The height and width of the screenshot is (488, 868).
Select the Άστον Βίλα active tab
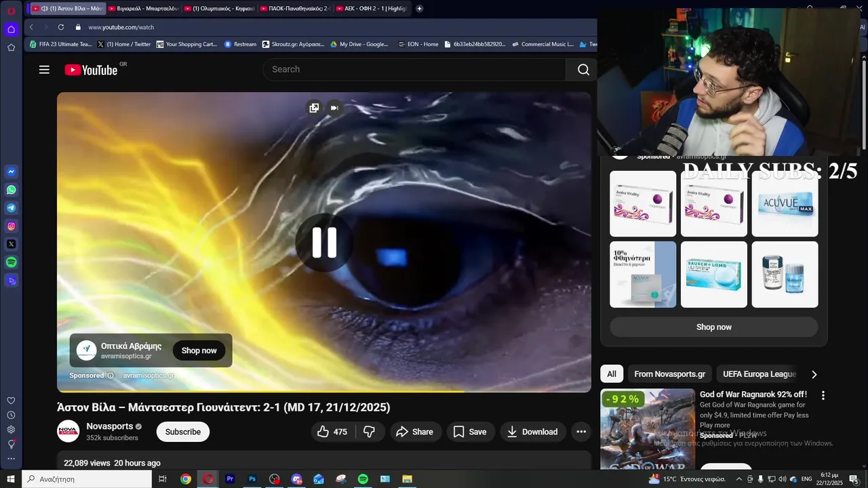click(68, 8)
